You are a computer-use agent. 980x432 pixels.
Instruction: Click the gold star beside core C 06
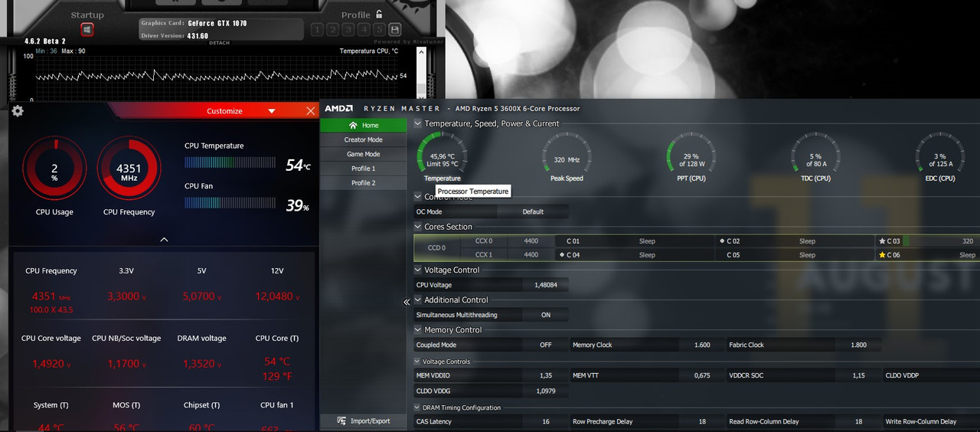click(882, 255)
